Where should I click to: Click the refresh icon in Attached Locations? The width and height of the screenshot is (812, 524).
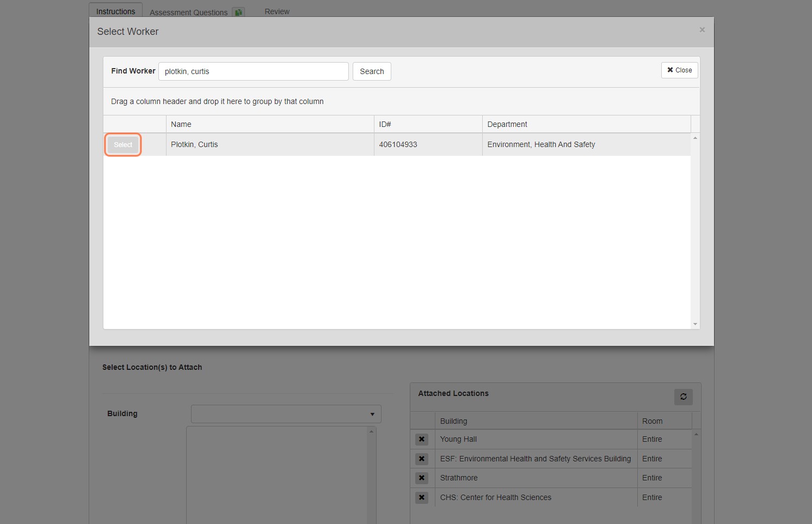pyautogui.click(x=684, y=397)
